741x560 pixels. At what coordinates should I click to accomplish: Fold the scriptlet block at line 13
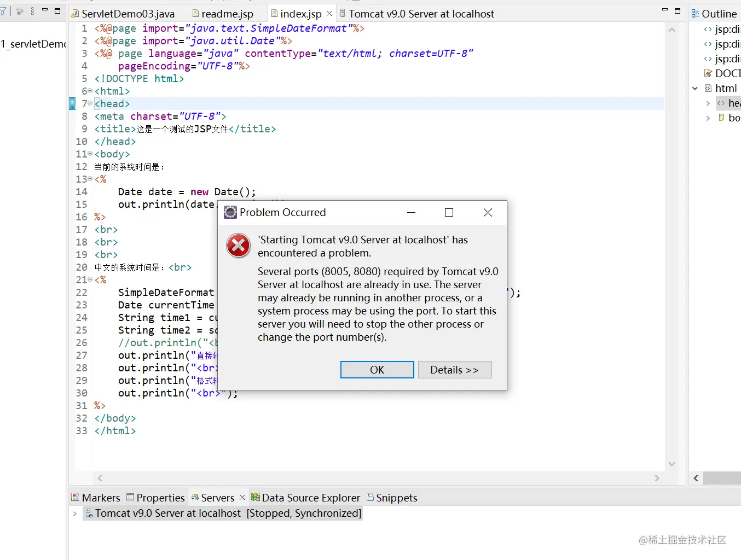coord(90,179)
